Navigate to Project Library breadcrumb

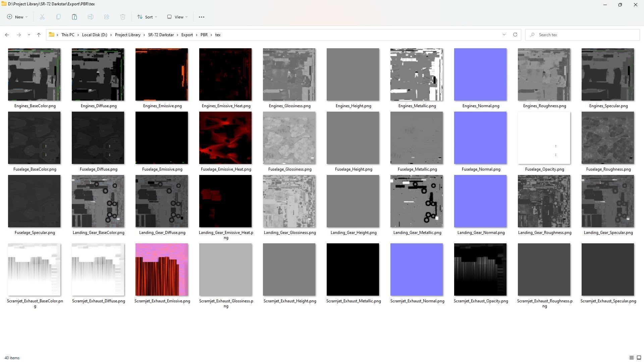(127, 35)
